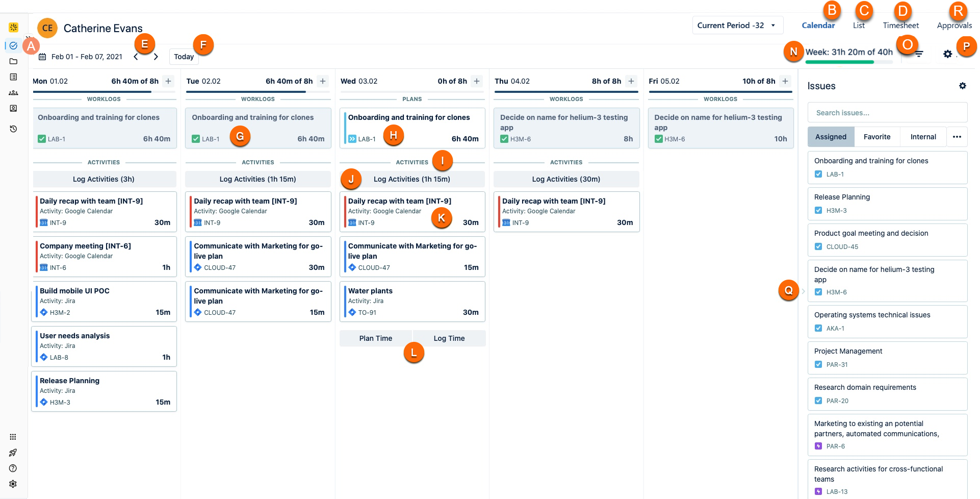Open the Teams icon in the sidebar
Viewport: 980px width, 499px height.
click(13, 93)
